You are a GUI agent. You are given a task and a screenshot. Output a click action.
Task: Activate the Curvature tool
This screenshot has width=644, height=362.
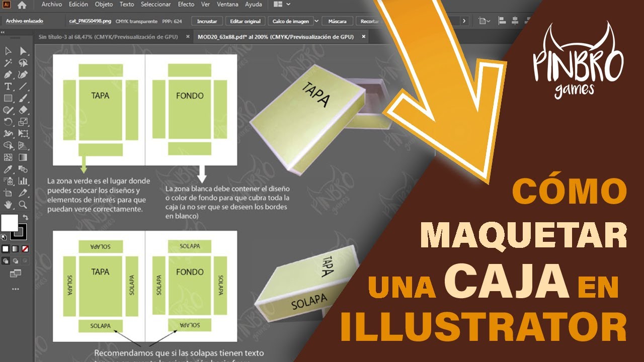(x=23, y=74)
